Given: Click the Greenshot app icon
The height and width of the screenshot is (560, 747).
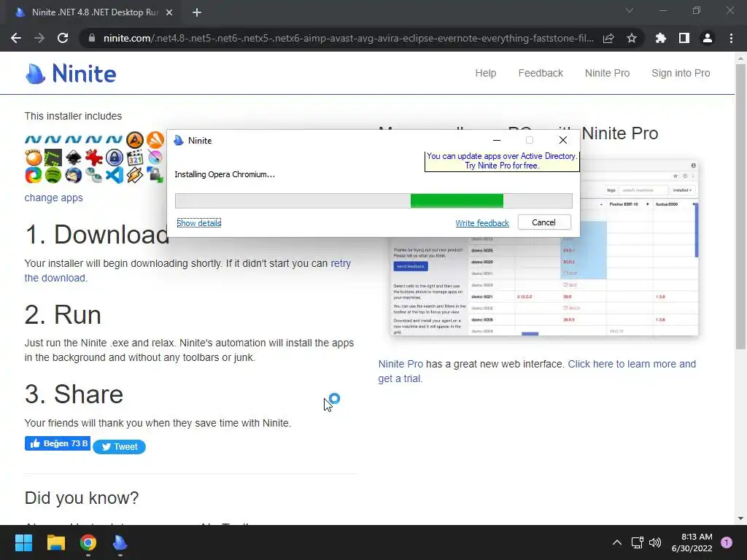Looking at the screenshot, I should [53, 157].
